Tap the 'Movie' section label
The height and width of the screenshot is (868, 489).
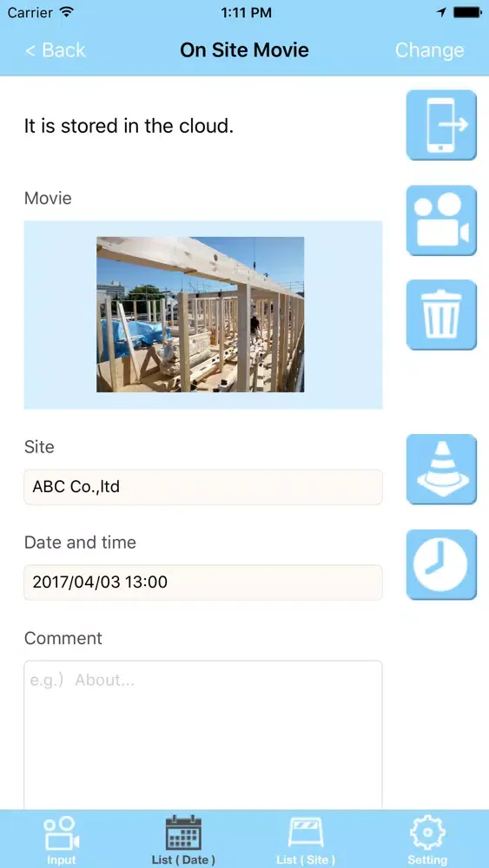(x=48, y=198)
